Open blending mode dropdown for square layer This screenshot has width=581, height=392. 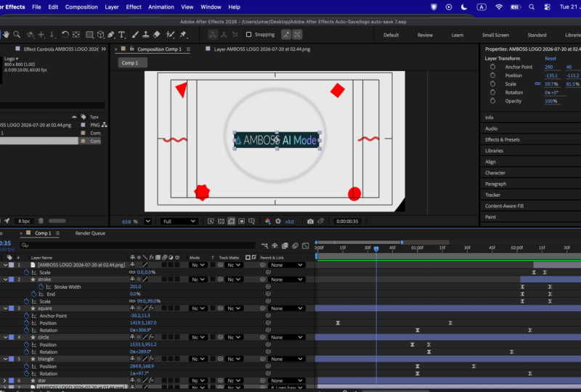pos(198,309)
